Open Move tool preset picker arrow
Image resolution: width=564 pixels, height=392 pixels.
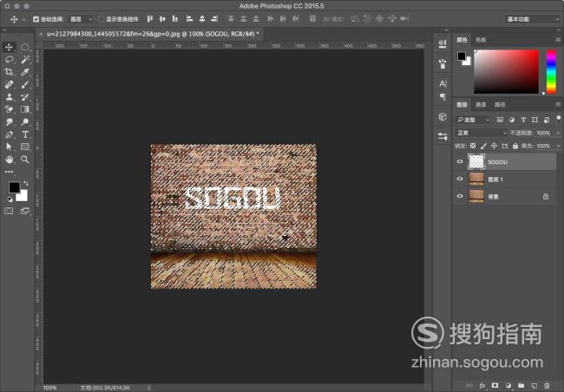point(23,19)
